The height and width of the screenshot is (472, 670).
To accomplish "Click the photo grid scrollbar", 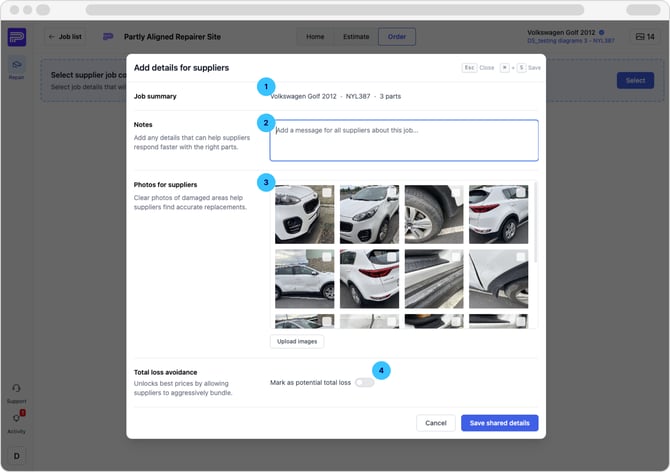I will coord(535,222).
